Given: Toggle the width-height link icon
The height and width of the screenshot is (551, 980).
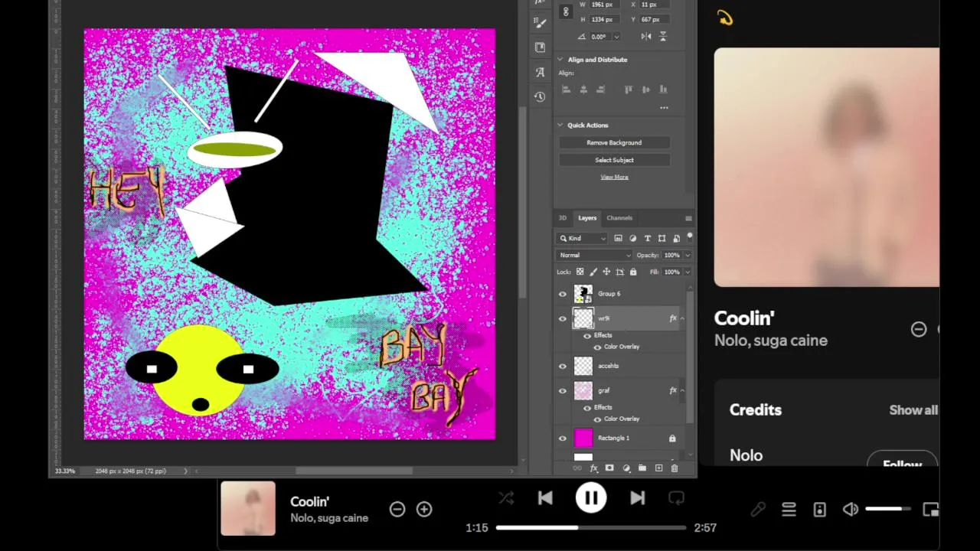Looking at the screenshot, I should click(x=566, y=11).
